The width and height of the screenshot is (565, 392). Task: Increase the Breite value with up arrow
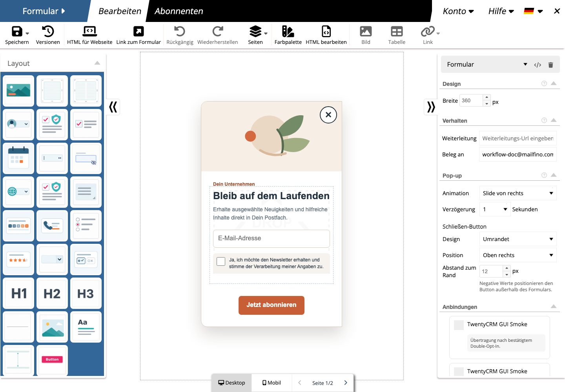click(487, 97)
